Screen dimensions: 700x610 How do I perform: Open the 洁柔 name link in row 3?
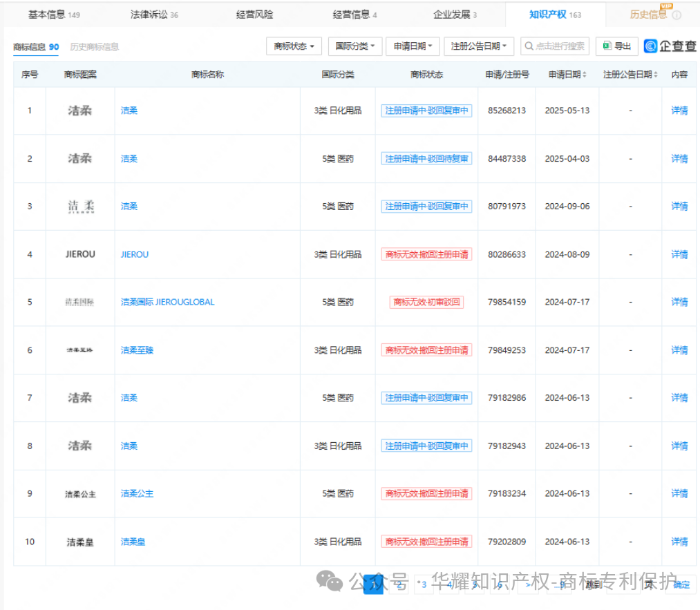pyautogui.click(x=129, y=206)
